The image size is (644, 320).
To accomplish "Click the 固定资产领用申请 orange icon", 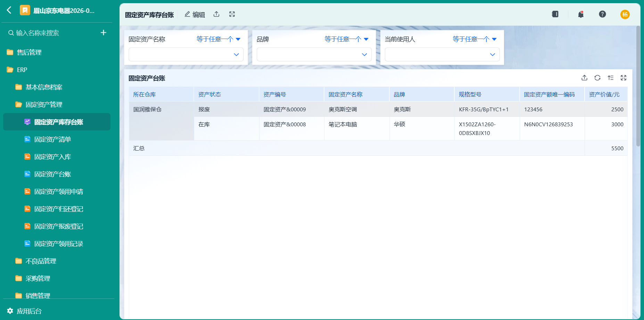I will click(27, 191).
